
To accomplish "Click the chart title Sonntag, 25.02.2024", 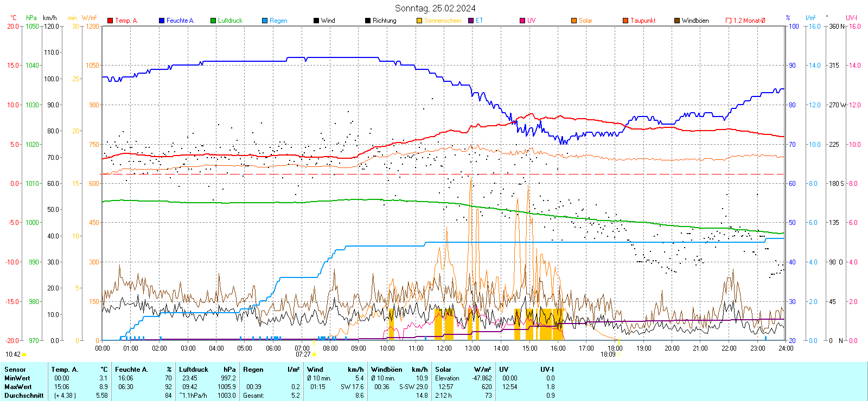I will pyautogui.click(x=435, y=8).
